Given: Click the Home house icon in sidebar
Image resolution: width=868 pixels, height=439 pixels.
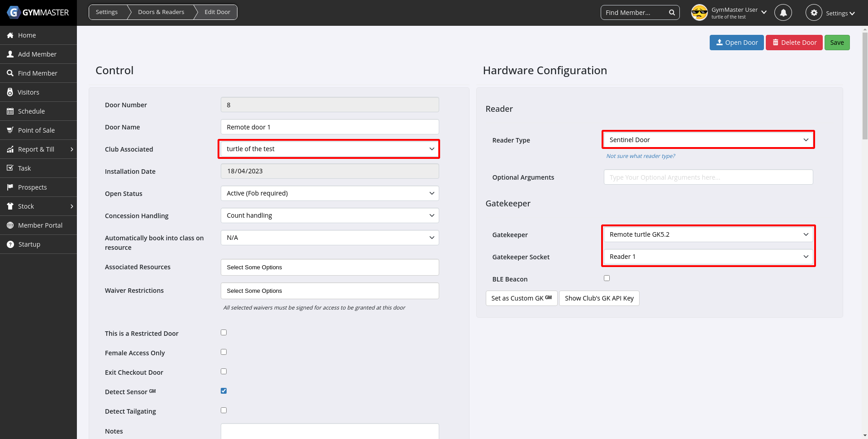Looking at the screenshot, I should coord(10,35).
